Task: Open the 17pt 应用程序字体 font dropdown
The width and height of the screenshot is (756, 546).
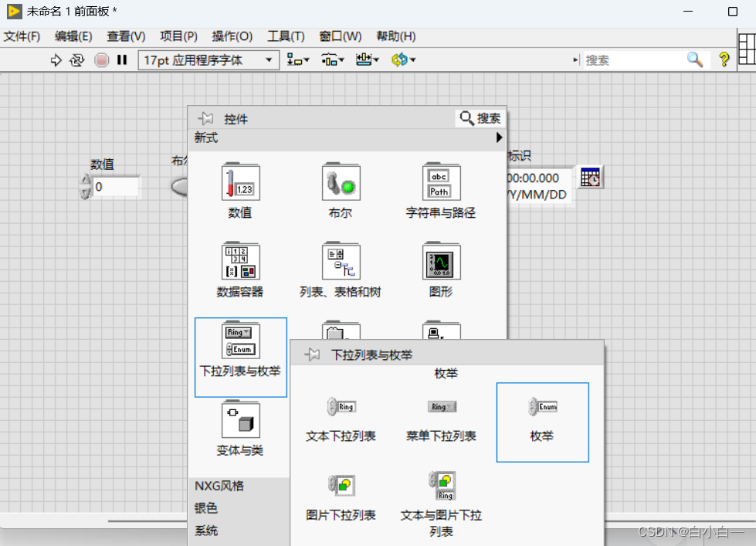Action: [x=208, y=60]
